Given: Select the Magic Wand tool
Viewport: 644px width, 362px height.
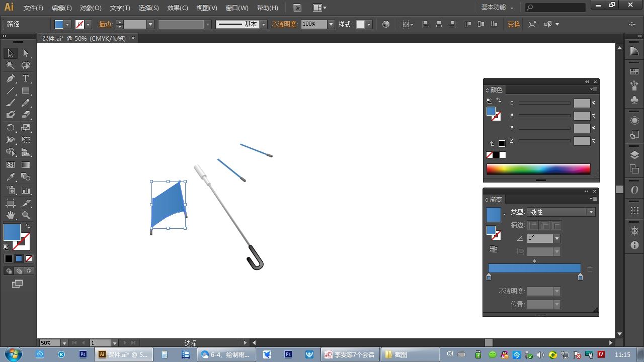Looking at the screenshot, I should [x=11, y=66].
